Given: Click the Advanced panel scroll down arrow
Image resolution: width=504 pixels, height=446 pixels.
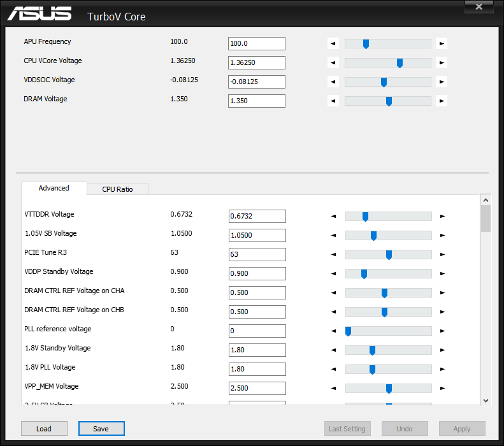Looking at the screenshot, I should point(486,400).
